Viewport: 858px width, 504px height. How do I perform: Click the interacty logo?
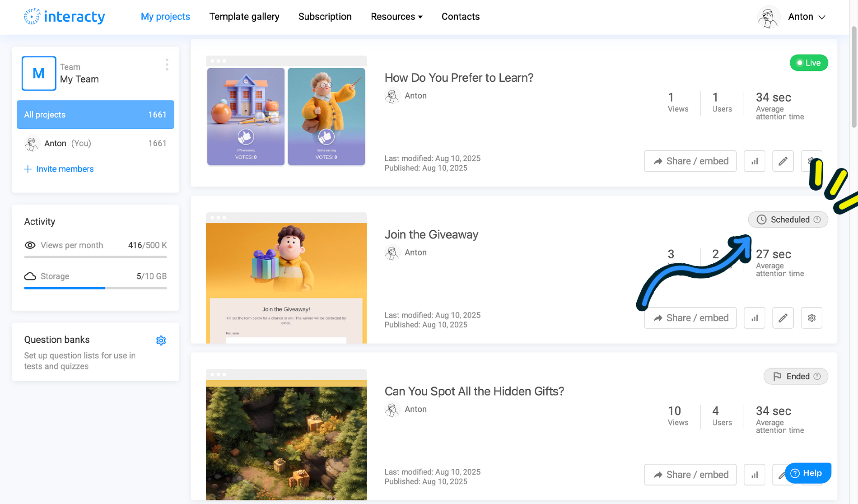click(64, 17)
